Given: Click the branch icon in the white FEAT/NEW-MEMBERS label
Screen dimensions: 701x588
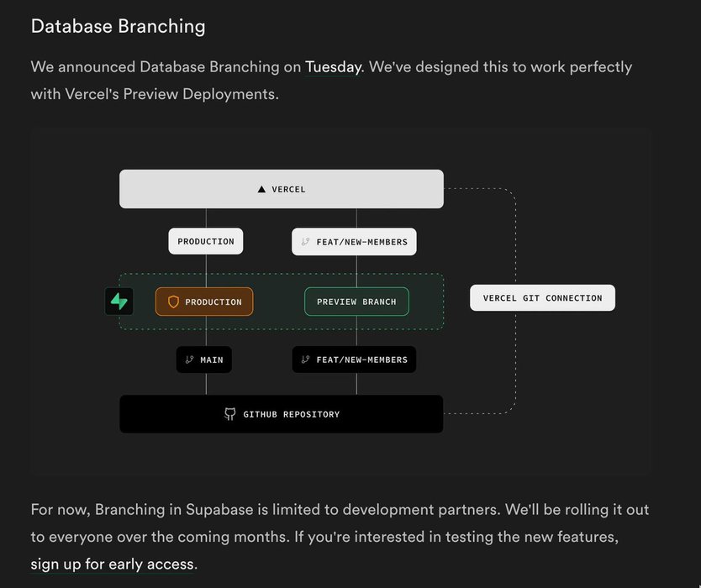Looking at the screenshot, I should click(x=305, y=242).
